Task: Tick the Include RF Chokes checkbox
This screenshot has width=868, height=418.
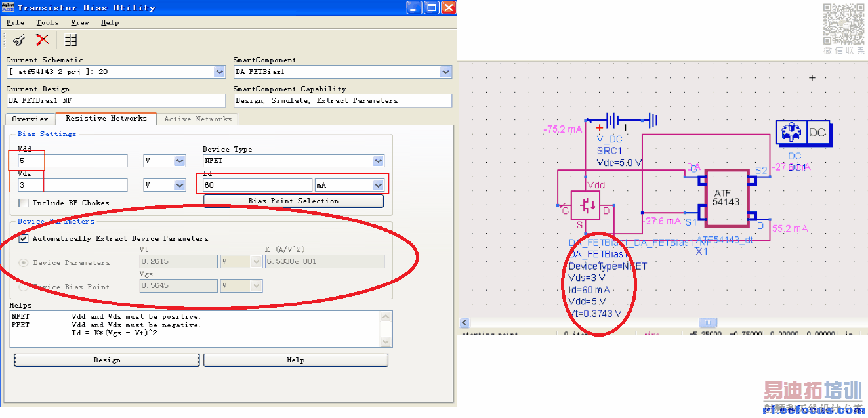Action: point(24,203)
